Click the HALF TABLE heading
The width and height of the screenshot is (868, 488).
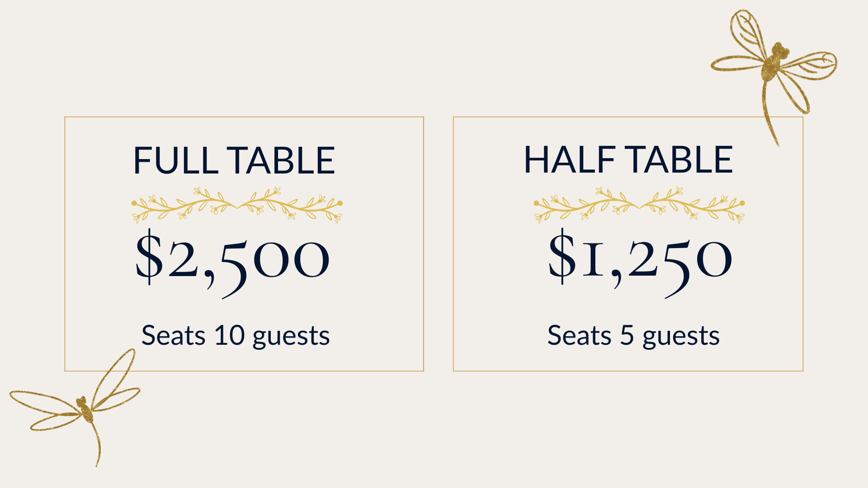point(628,160)
